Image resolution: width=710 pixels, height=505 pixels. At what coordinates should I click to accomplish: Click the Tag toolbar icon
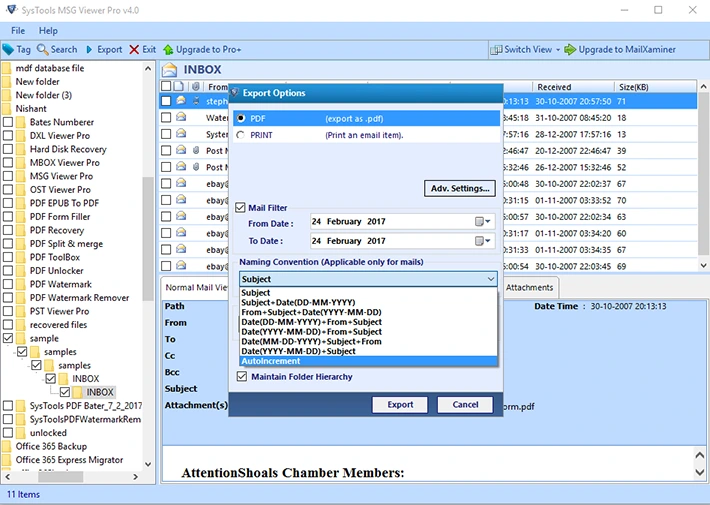[x=8, y=49]
